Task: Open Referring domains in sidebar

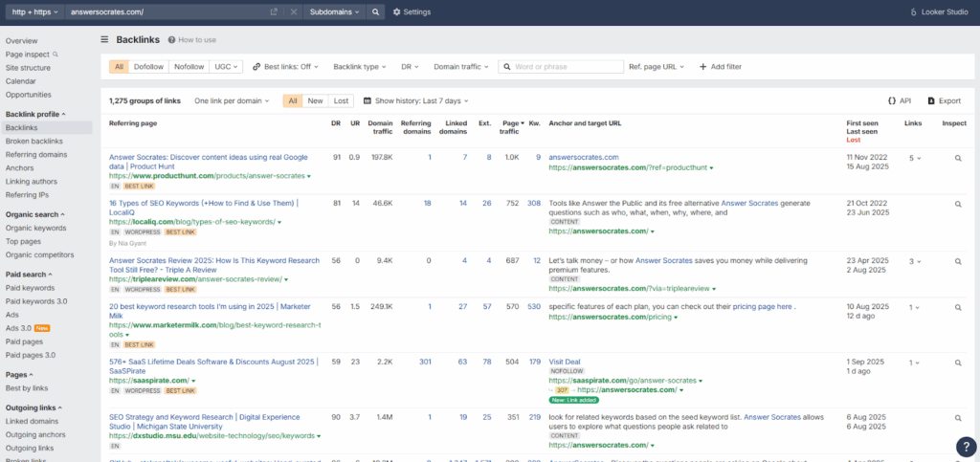Action: [36, 154]
